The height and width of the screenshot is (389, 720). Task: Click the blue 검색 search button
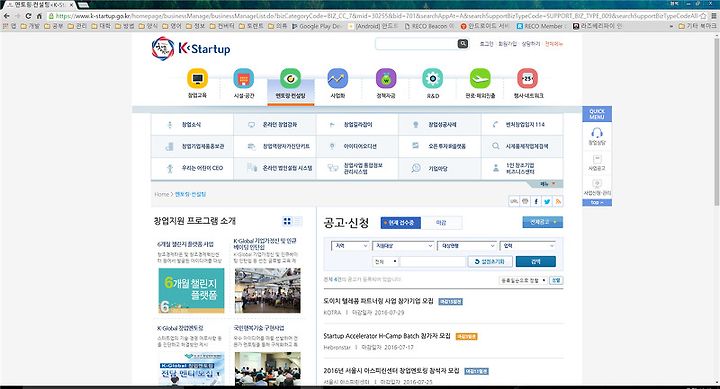pyautogui.click(x=535, y=262)
